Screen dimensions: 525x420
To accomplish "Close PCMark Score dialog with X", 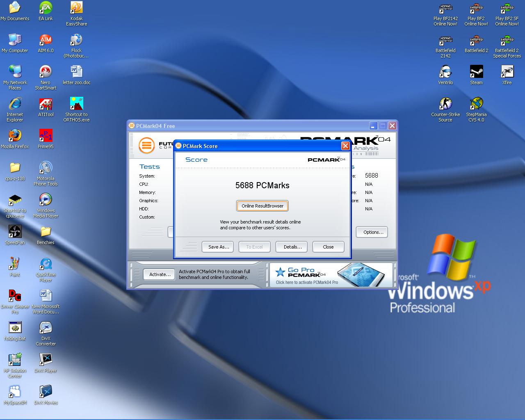I will [x=345, y=146].
